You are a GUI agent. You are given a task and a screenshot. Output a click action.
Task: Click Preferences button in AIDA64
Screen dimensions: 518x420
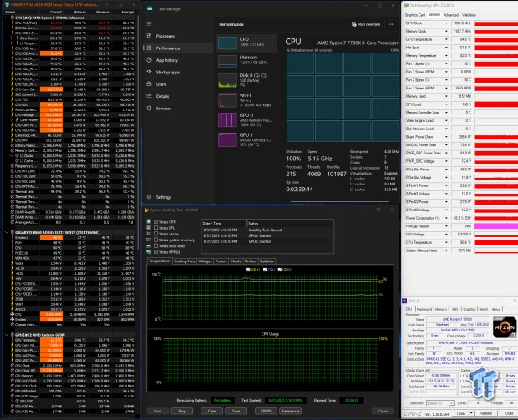[290, 412]
